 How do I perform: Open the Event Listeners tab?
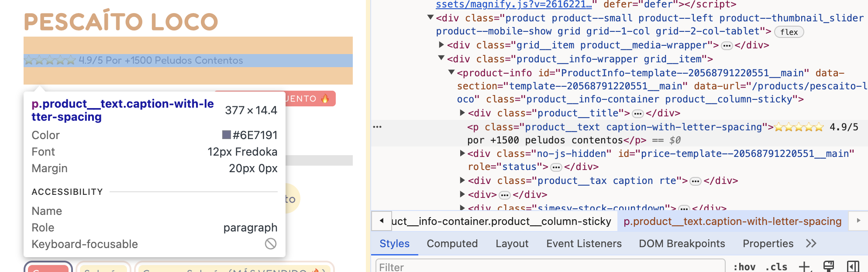click(583, 244)
